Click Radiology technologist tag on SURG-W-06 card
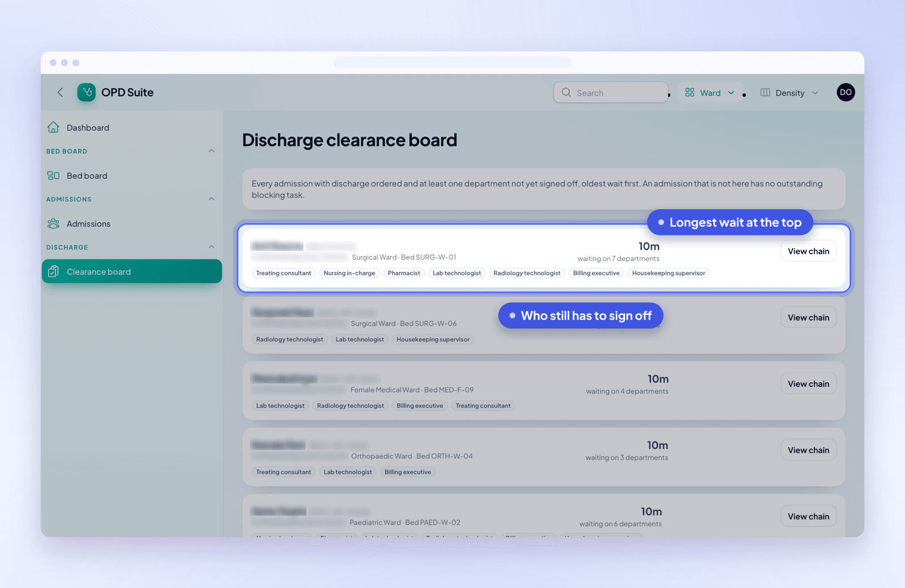Image resolution: width=905 pixels, height=588 pixels. [290, 339]
